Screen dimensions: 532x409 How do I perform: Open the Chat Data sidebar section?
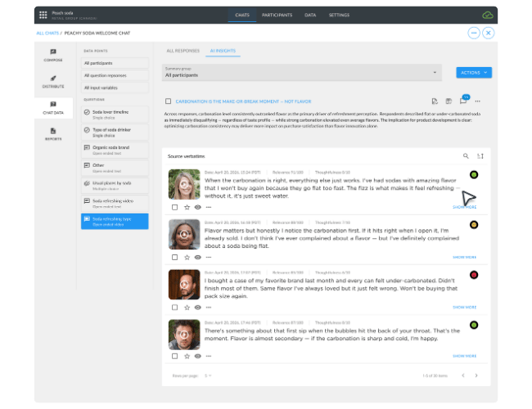[53, 107]
